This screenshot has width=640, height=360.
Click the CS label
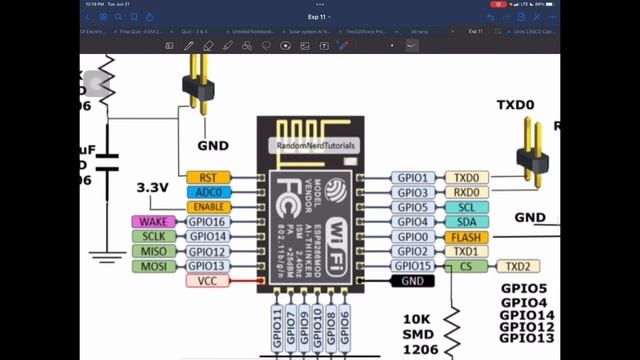[466, 267]
